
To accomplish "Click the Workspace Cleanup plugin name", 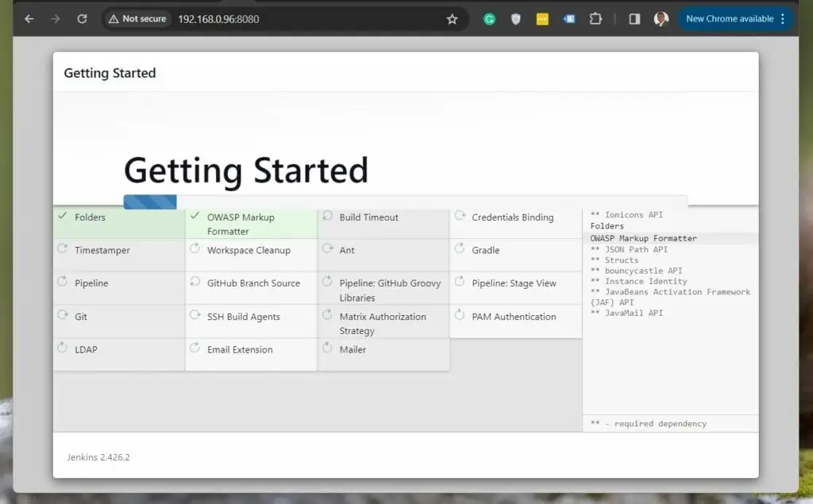I will 249,251.
